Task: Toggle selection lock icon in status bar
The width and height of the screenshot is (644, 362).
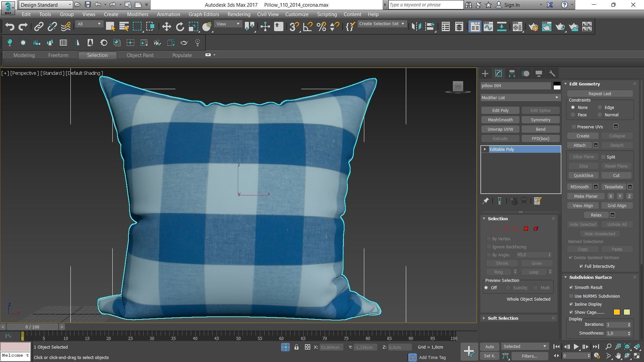Action: click(297, 347)
